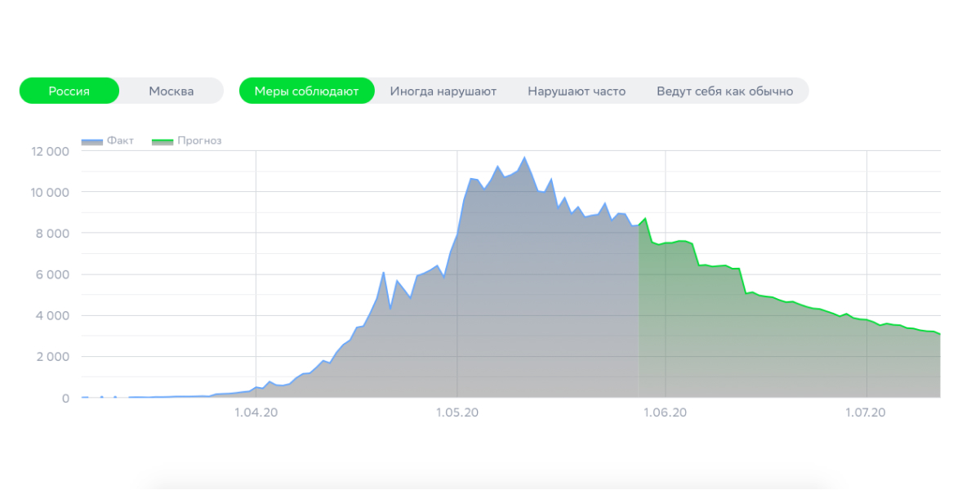Click the blue Факт legend swatch
The width and height of the screenshot is (980, 490).
tap(91, 141)
